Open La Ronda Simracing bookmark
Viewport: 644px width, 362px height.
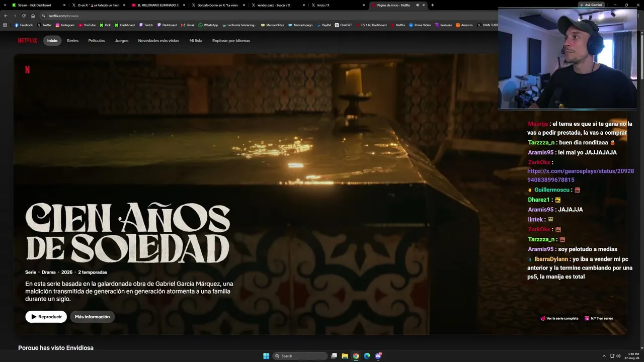[x=239, y=25]
